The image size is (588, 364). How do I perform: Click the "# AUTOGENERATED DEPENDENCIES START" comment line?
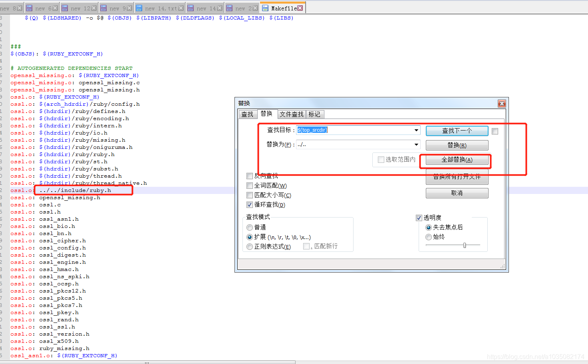(x=72, y=68)
